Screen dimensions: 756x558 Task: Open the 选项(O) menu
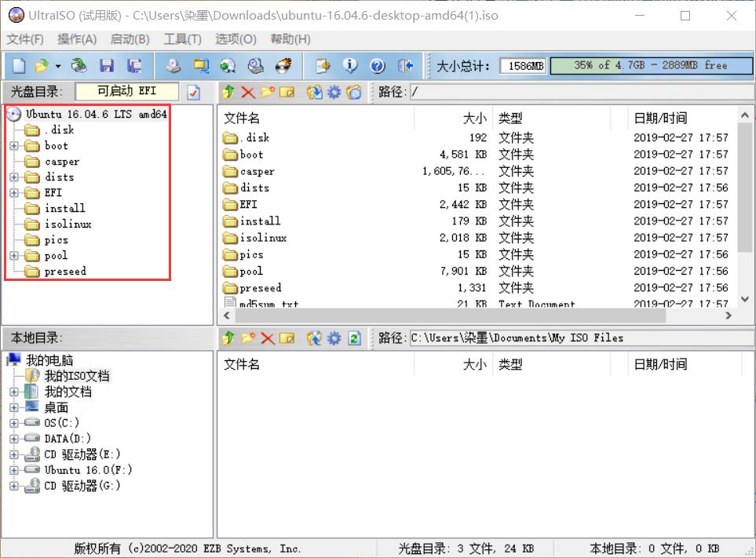click(236, 39)
